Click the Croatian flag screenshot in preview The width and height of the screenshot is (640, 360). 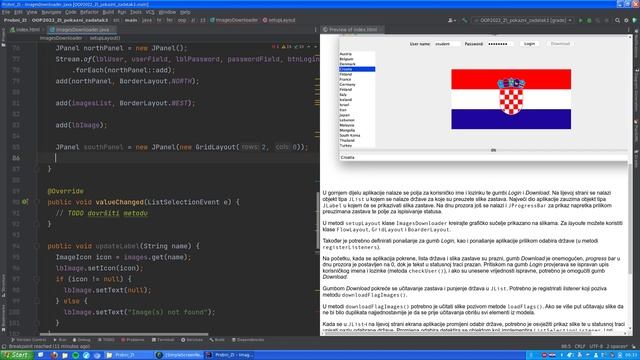511,99
